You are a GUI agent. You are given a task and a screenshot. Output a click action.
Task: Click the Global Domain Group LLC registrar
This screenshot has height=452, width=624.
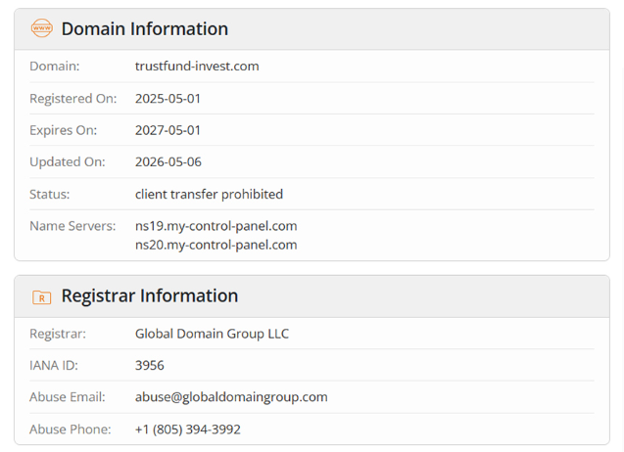(x=212, y=334)
